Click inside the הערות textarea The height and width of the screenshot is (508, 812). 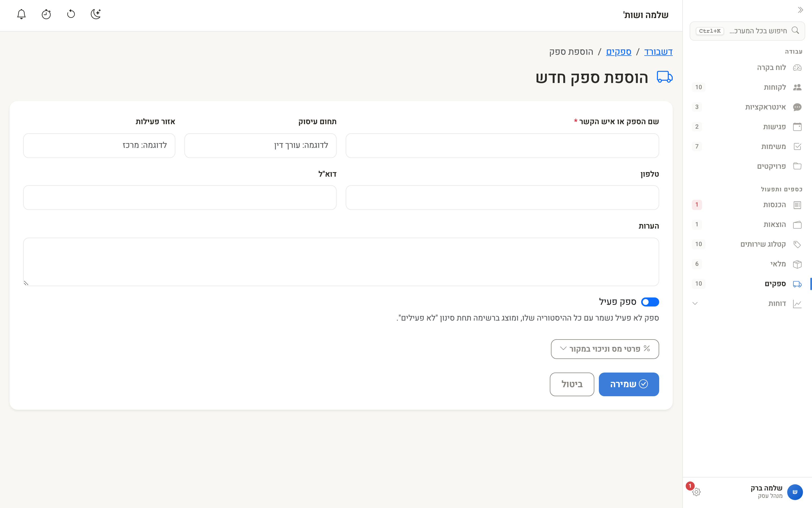(x=341, y=262)
